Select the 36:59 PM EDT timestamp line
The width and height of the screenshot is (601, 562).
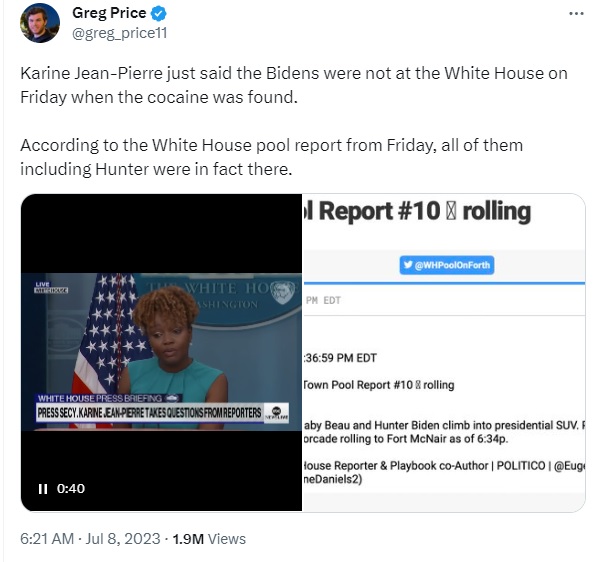tap(340, 358)
